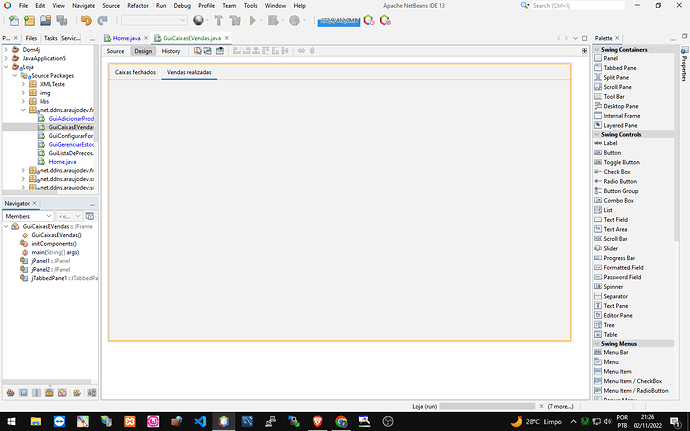Run the project with the green play icon
Screen dimensions: 690x431
click(253, 21)
